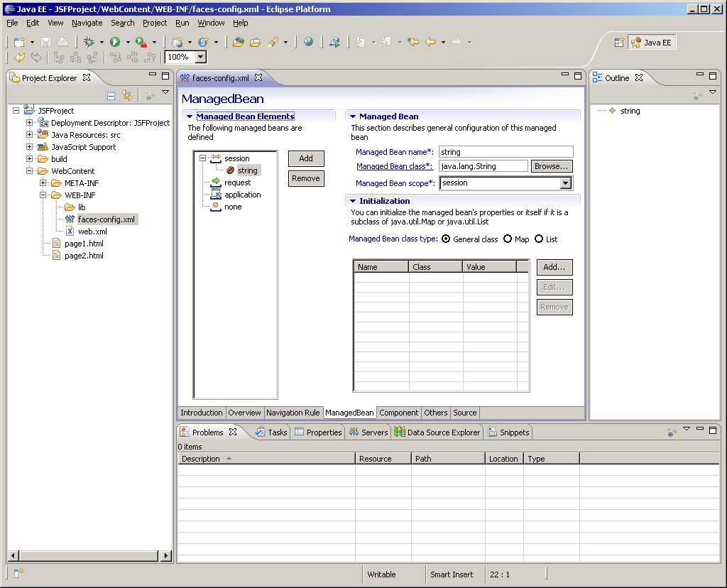Image resolution: width=727 pixels, height=588 pixels.
Task: Follow the Managed Bean class link
Action: point(395,166)
